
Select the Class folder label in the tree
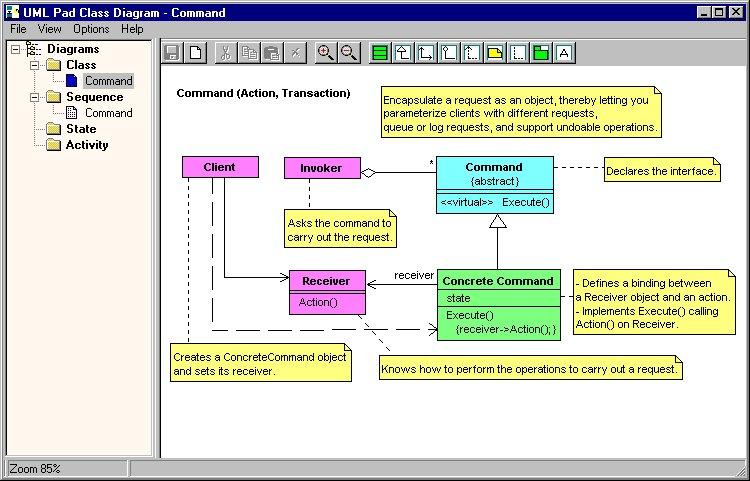81,65
